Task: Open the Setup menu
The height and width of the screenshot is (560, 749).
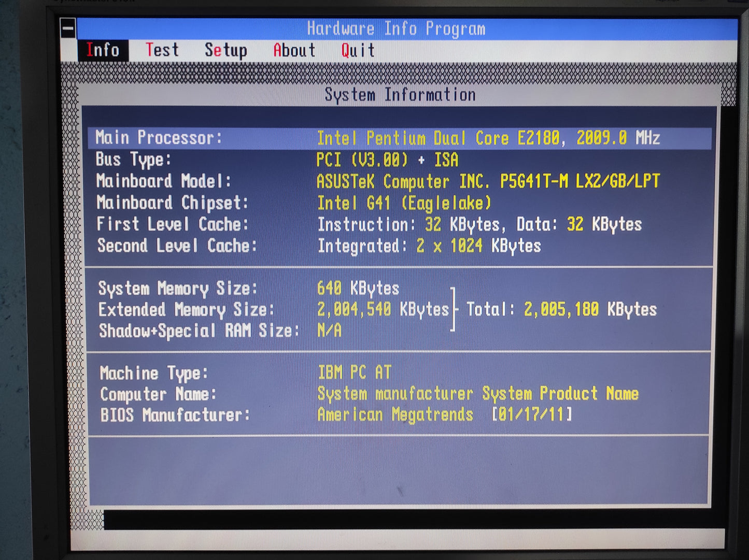Action: coord(225,50)
